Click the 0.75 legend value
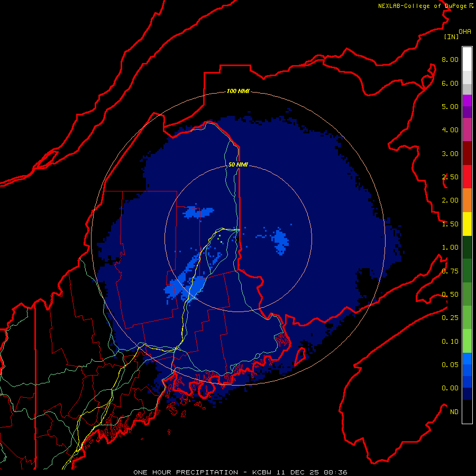476x476 pixels. 450,271
